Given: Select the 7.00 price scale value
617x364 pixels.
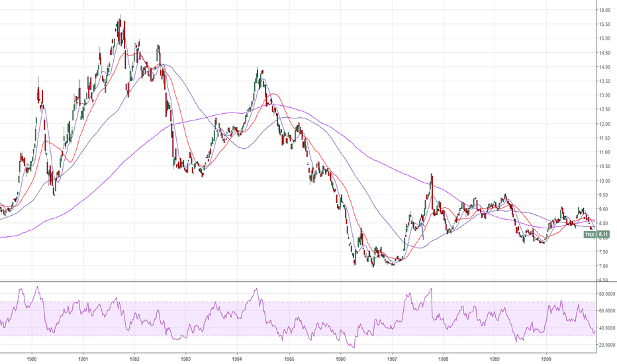Looking at the screenshot, I should click(x=605, y=267).
